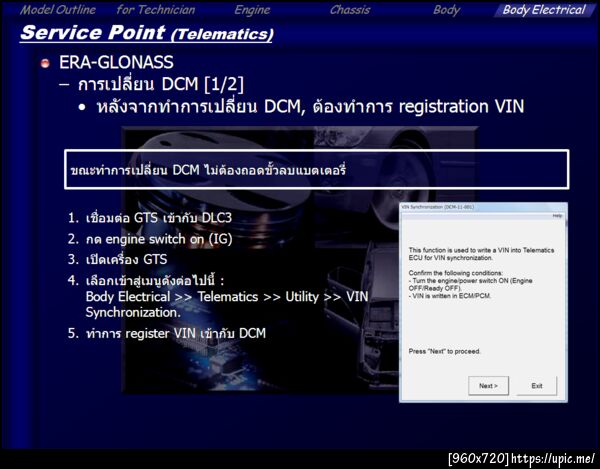600x469 pixels.
Task: Click the white-bordered DCM note box
Action: pos(317,169)
